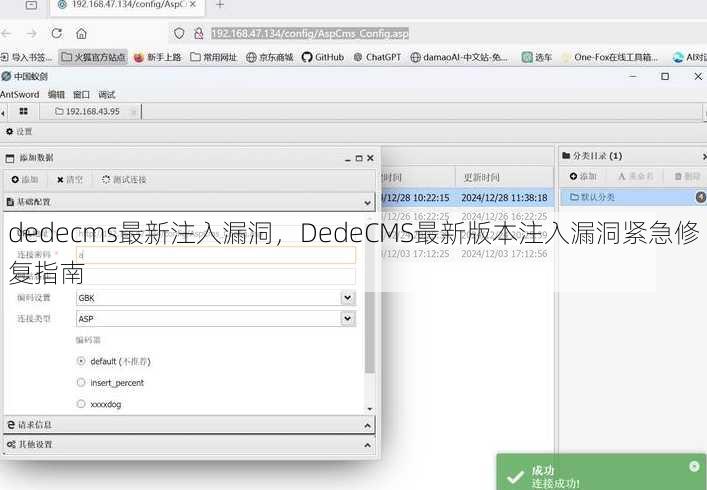Image resolution: width=707 pixels, height=490 pixels.
Task: Click the 清空 button
Action: (x=70, y=179)
